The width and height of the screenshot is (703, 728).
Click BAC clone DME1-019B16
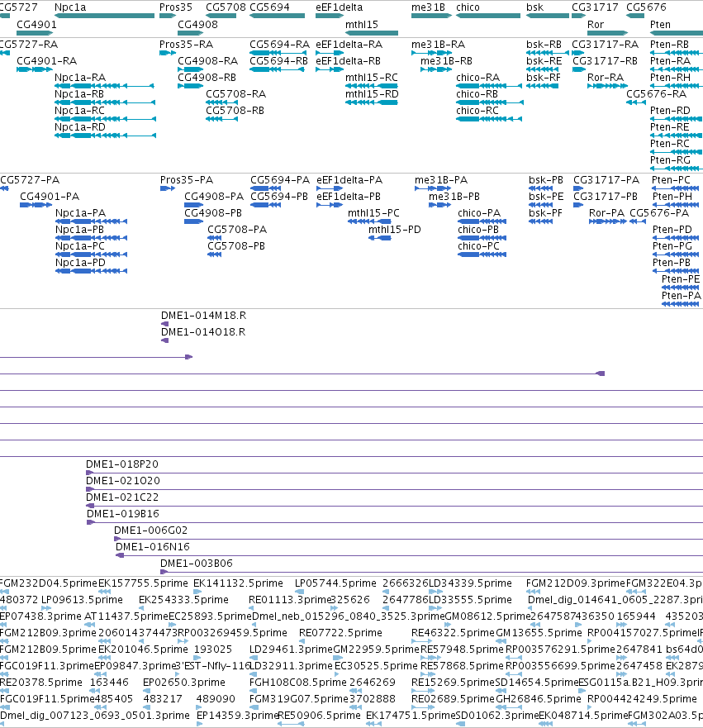click(123, 514)
